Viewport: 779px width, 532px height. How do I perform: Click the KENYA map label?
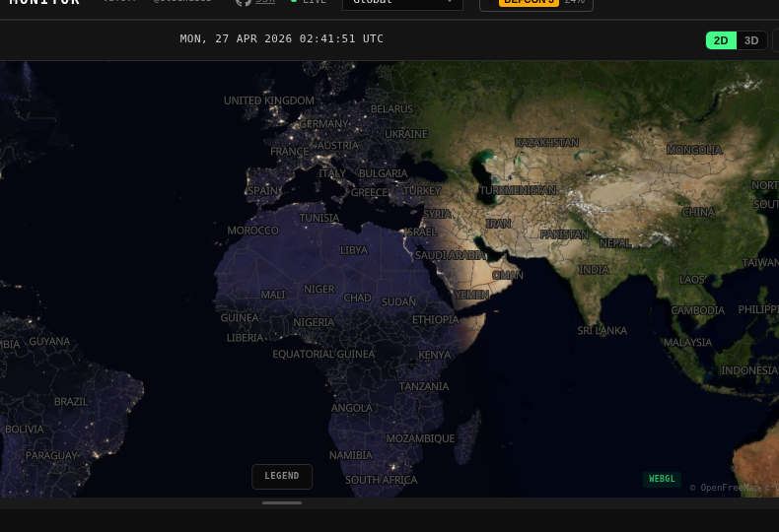pyautogui.click(x=435, y=355)
